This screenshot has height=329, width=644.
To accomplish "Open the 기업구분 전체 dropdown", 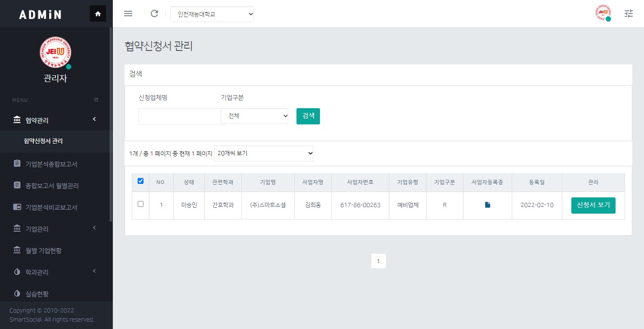I will point(255,116).
